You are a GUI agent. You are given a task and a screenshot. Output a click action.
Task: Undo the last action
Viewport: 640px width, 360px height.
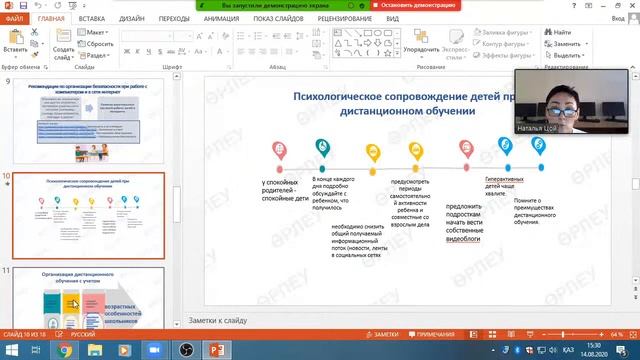[x=38, y=5]
